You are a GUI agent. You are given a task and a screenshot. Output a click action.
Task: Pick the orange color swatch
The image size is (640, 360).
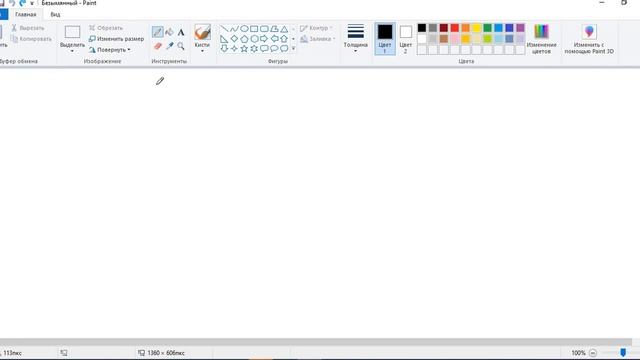pyautogui.click(x=466, y=28)
